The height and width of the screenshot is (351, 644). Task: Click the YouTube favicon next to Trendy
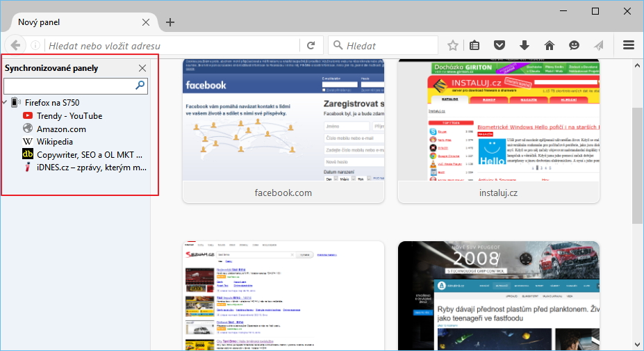pyautogui.click(x=28, y=115)
